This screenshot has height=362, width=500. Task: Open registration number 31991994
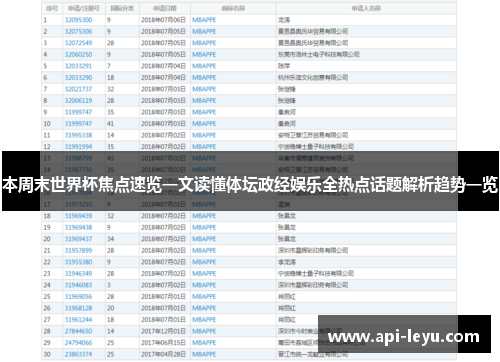tap(78, 147)
